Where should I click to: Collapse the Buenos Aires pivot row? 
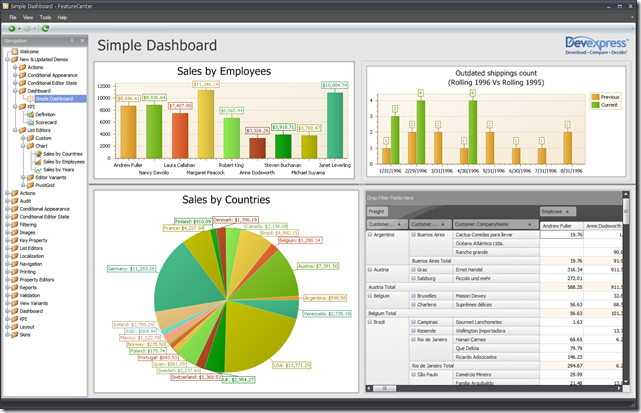click(413, 235)
